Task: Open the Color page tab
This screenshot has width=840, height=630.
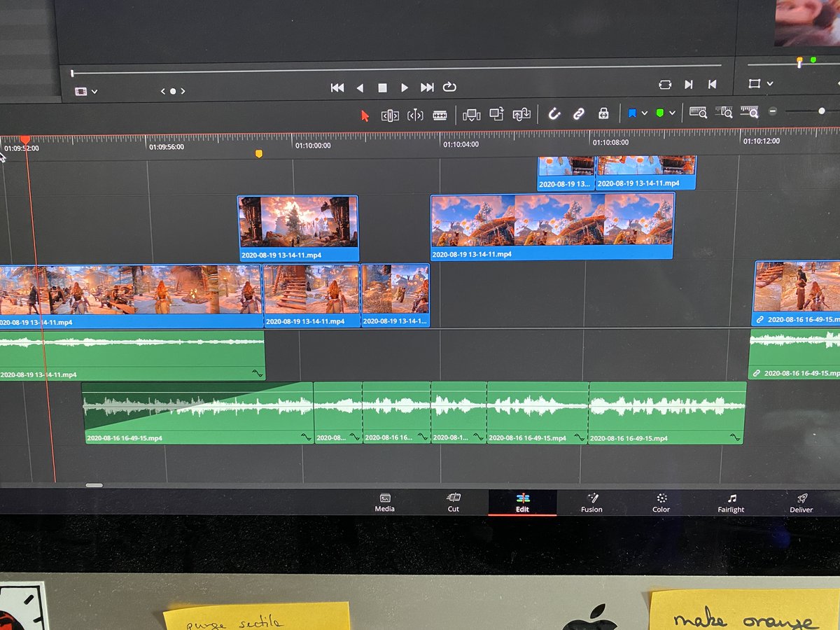Action: tap(661, 503)
